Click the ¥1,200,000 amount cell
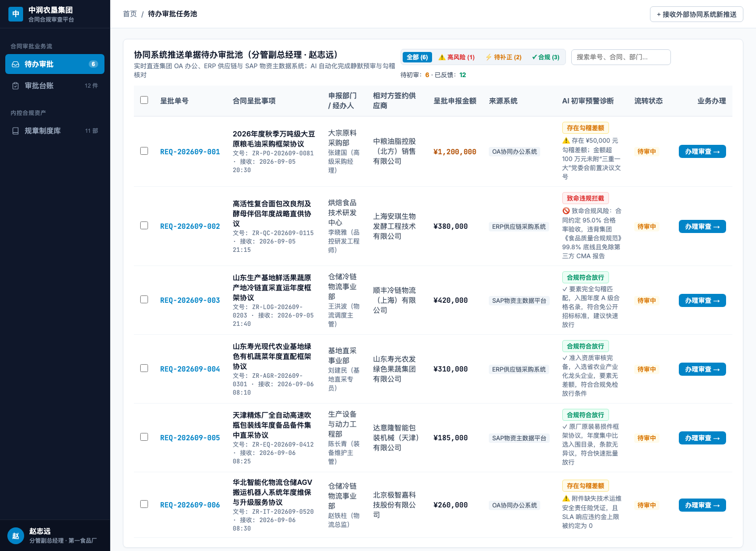The width and height of the screenshot is (756, 551). [455, 152]
